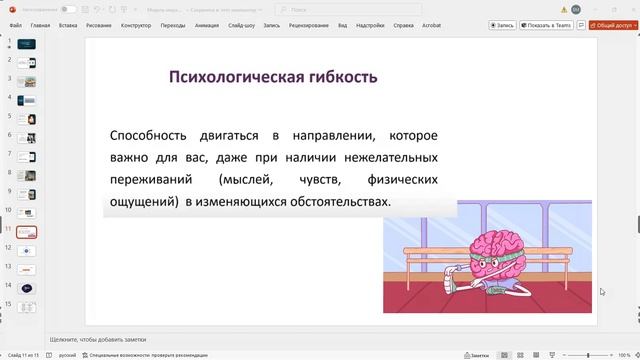Click the Слайд 11 из 15 status indicator
Viewport: 640px width, 360px height.
point(23,355)
